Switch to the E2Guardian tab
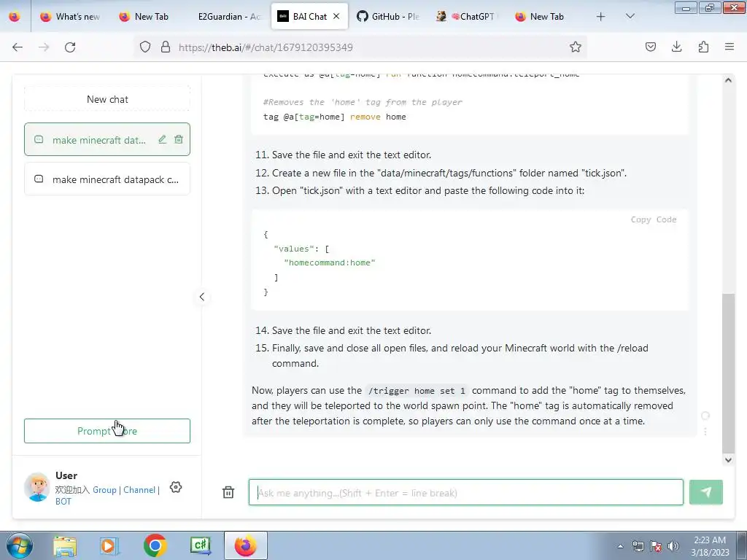Viewport: 747px width, 560px height. coord(228,16)
